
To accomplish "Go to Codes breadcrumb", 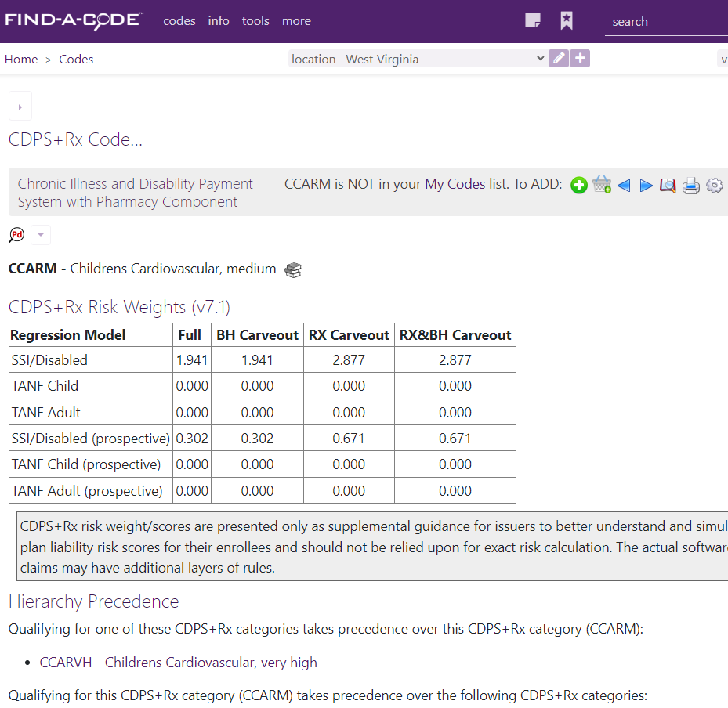I will pyautogui.click(x=76, y=60).
